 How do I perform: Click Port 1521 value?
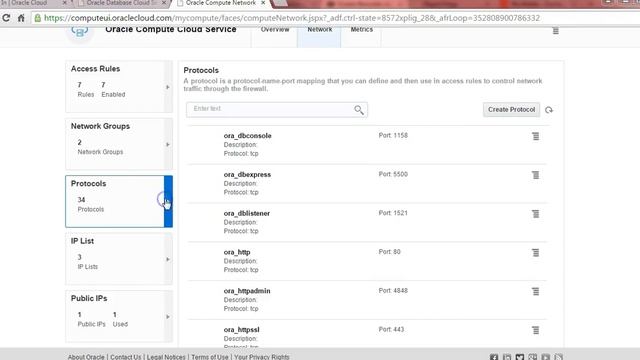point(393,213)
